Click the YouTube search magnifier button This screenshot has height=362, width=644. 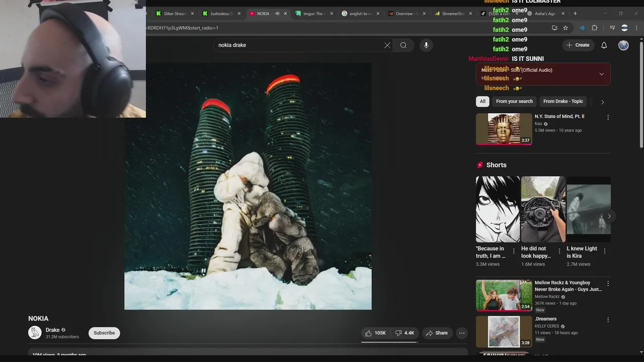tap(403, 45)
